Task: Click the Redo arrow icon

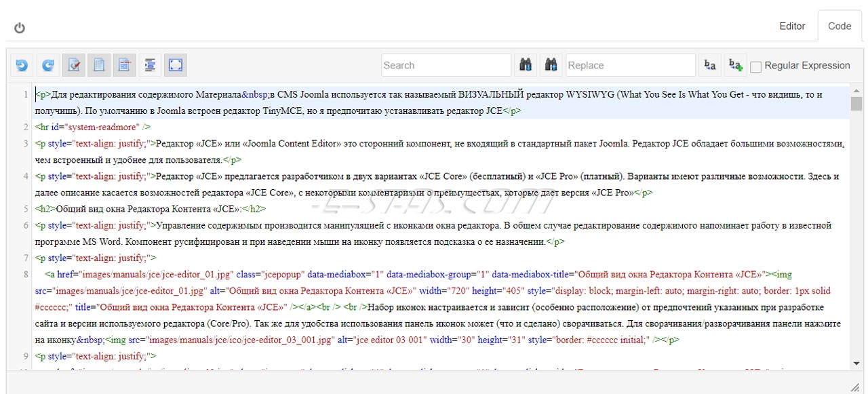Action: tap(47, 65)
